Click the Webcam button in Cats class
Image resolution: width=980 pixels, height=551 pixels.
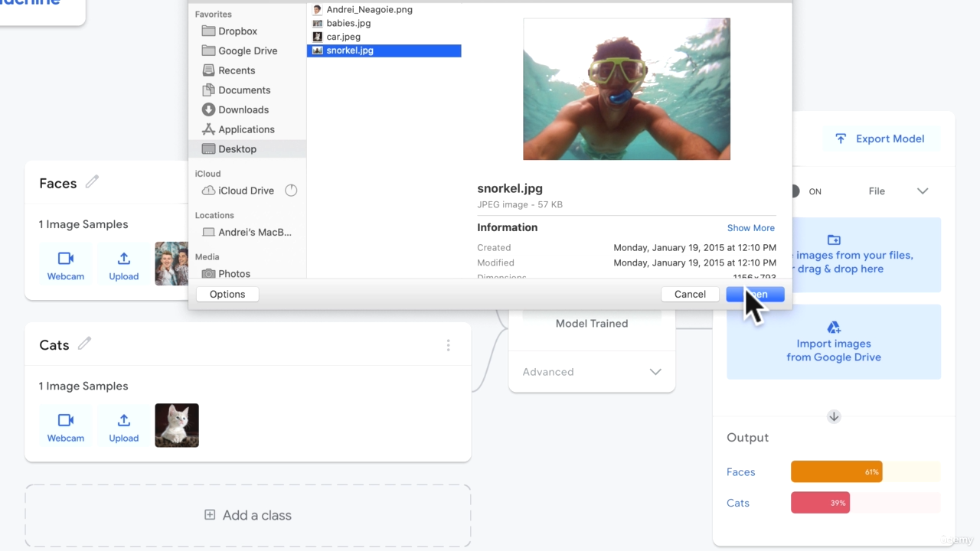point(66,426)
